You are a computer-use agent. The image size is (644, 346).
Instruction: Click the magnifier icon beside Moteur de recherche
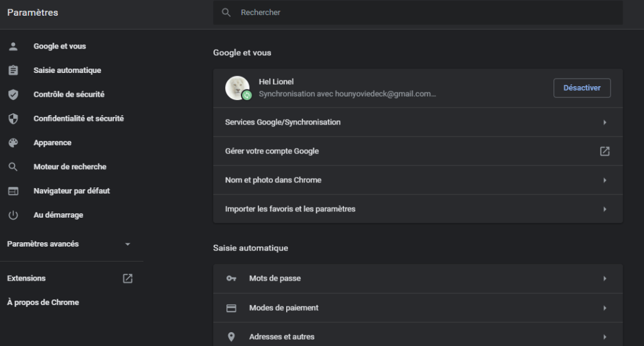click(x=13, y=167)
